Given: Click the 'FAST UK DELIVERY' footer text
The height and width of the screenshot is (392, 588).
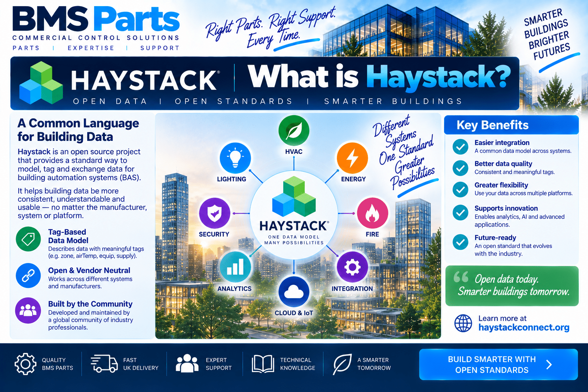Looking at the screenshot, I should (141, 364).
